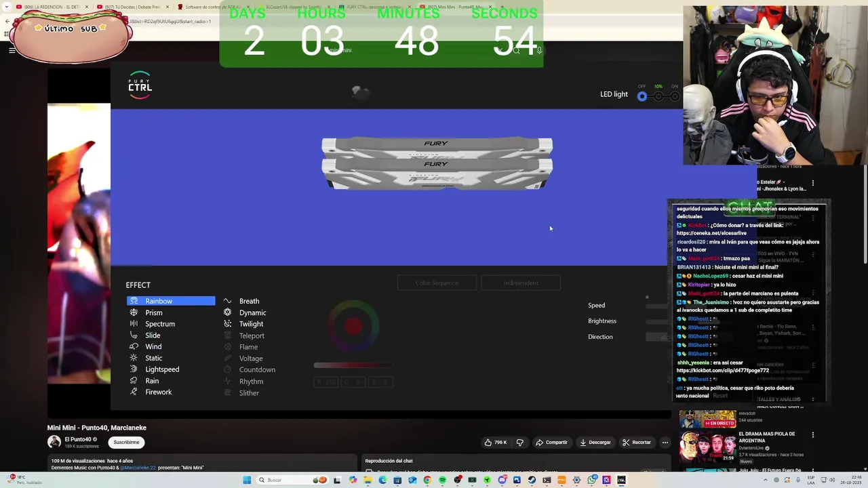Switch to ELCesarLIVE clipped tab
868x488 pixels.
[x=296, y=7]
